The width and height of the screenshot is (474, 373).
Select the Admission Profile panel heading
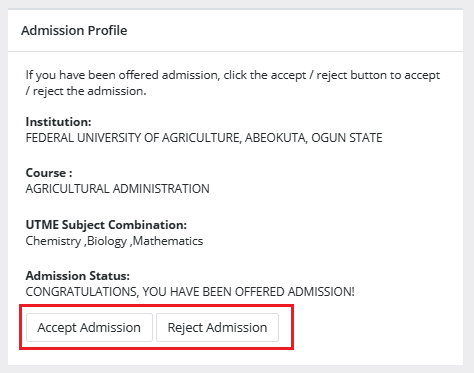[74, 30]
